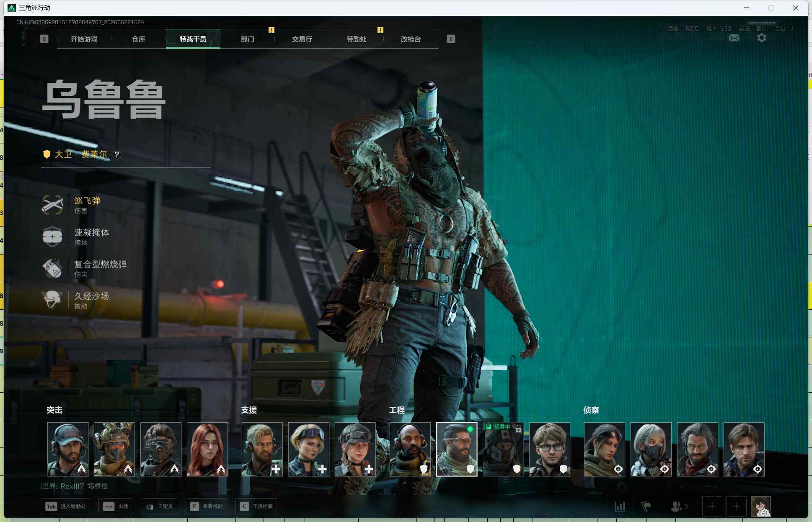
Task: Select the locked 招募中 engineer operator
Action: click(503, 449)
